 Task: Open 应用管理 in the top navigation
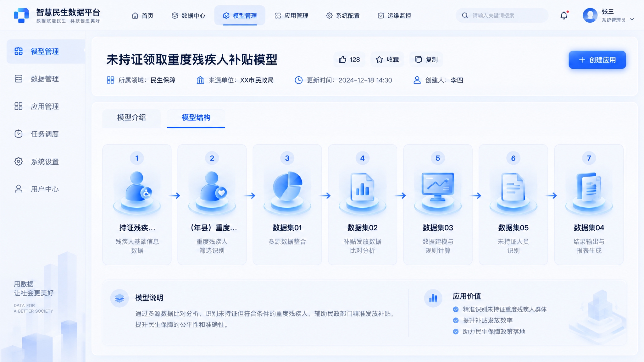pyautogui.click(x=291, y=15)
